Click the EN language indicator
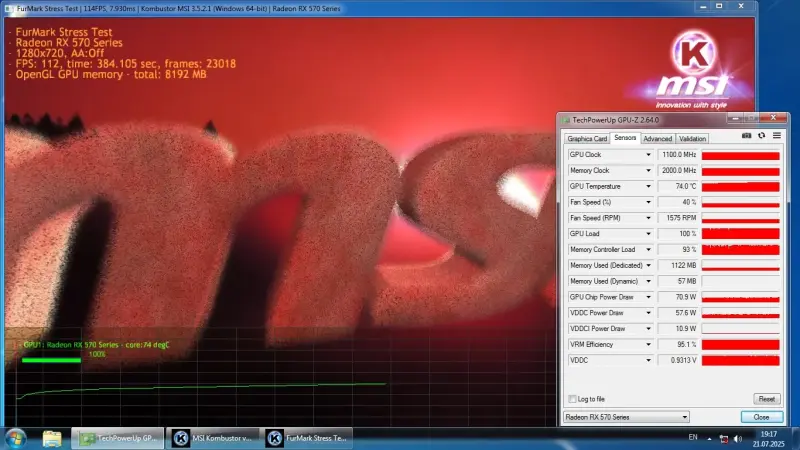The height and width of the screenshot is (450, 800). [x=693, y=437]
